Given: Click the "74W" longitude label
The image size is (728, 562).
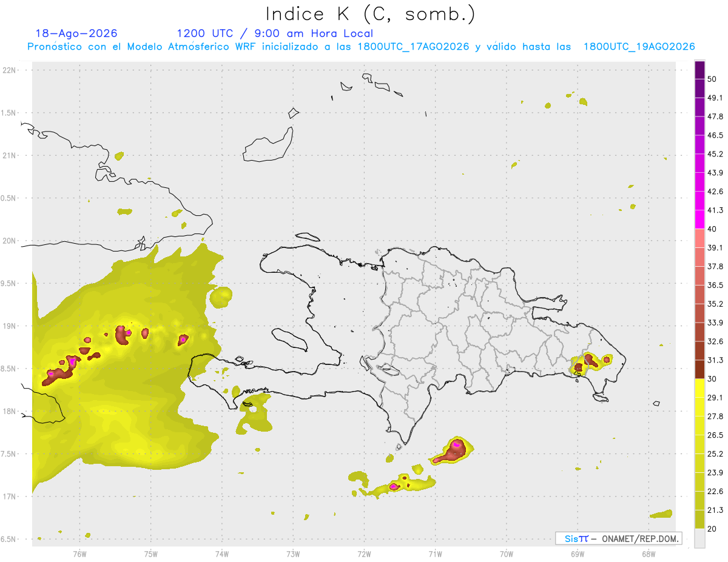Looking at the screenshot, I should pos(222,554).
